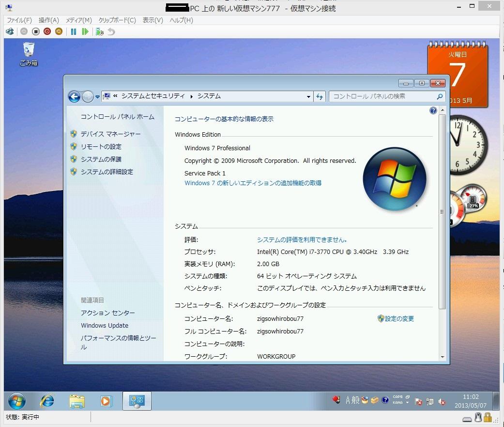Image resolution: width=504 pixels, height=427 pixels.
Task: Open language bar options down arrow
Action: coord(408,403)
